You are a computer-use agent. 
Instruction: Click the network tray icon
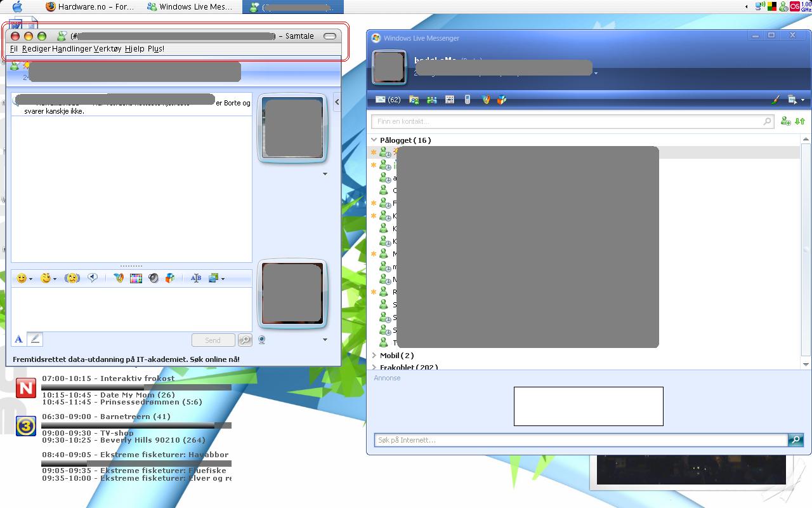761,6
